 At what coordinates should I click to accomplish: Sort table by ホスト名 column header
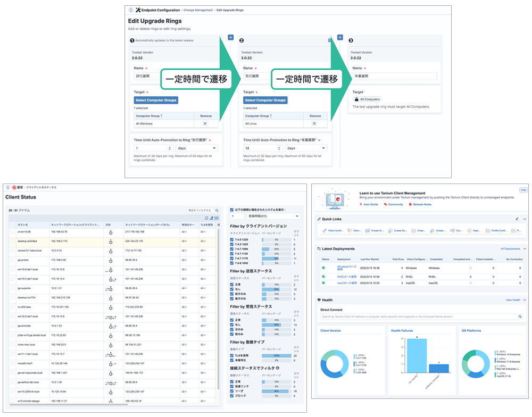pos(24,225)
